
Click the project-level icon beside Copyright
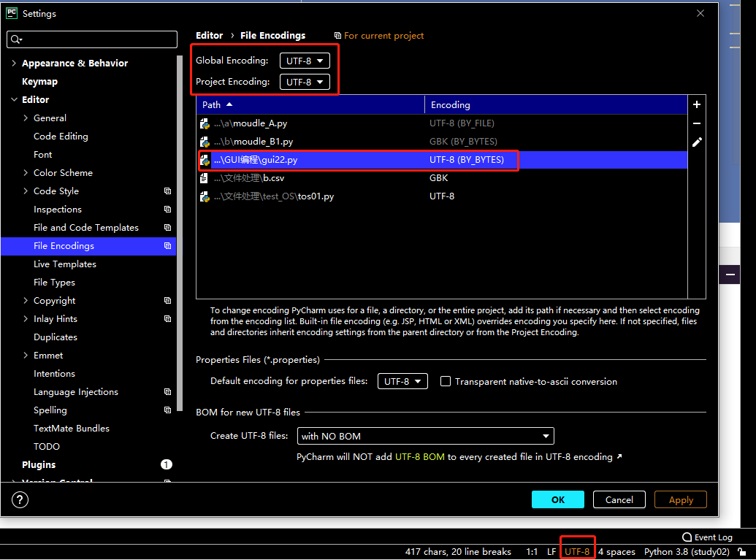pos(167,301)
